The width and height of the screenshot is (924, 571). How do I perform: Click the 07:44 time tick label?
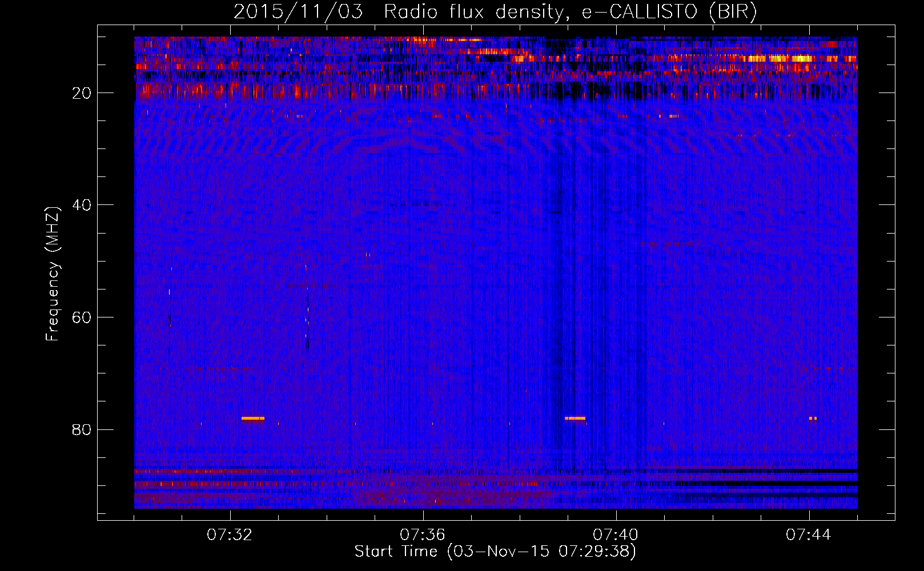tap(809, 535)
